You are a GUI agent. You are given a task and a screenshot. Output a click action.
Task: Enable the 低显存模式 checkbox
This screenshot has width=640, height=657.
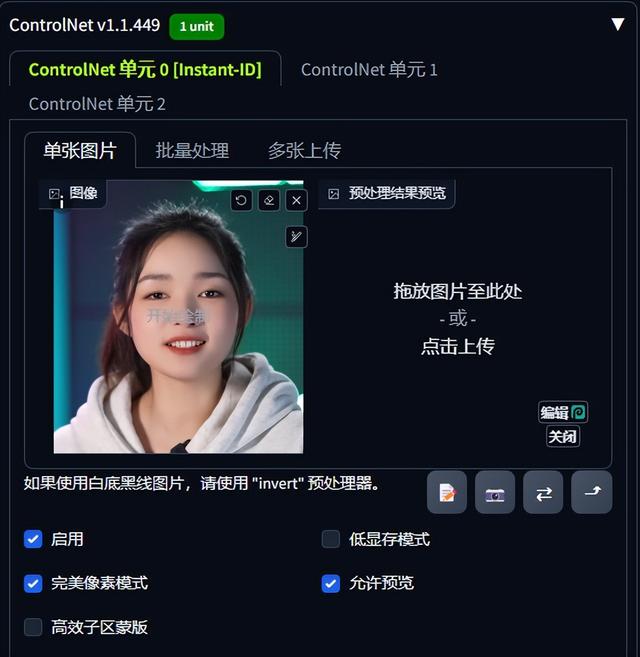[331, 539]
